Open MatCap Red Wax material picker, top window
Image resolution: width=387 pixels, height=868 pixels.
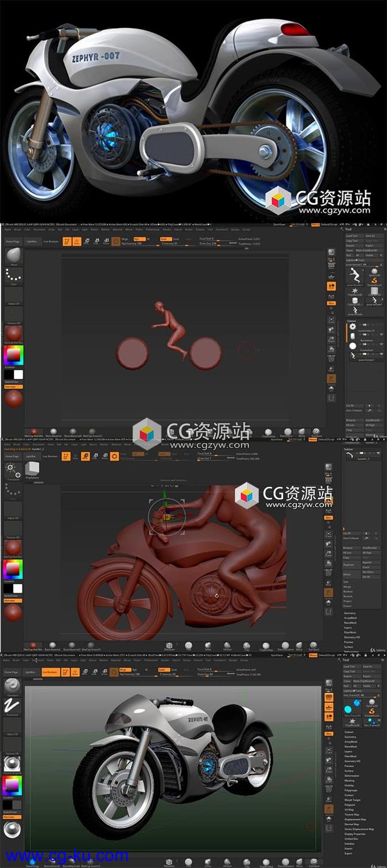[x=13, y=333]
